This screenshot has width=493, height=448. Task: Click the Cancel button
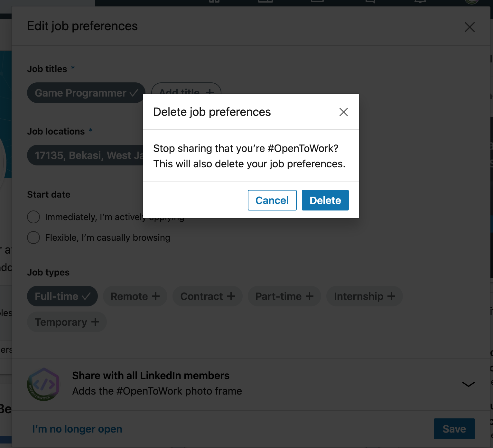[x=272, y=200]
